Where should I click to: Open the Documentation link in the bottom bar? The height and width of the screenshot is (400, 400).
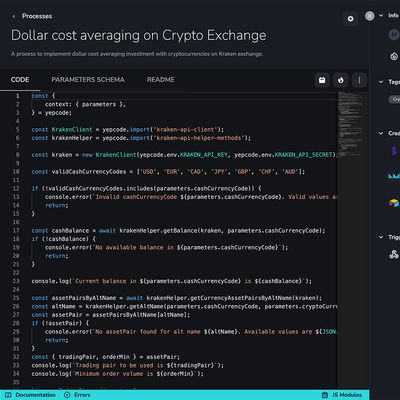point(36,395)
